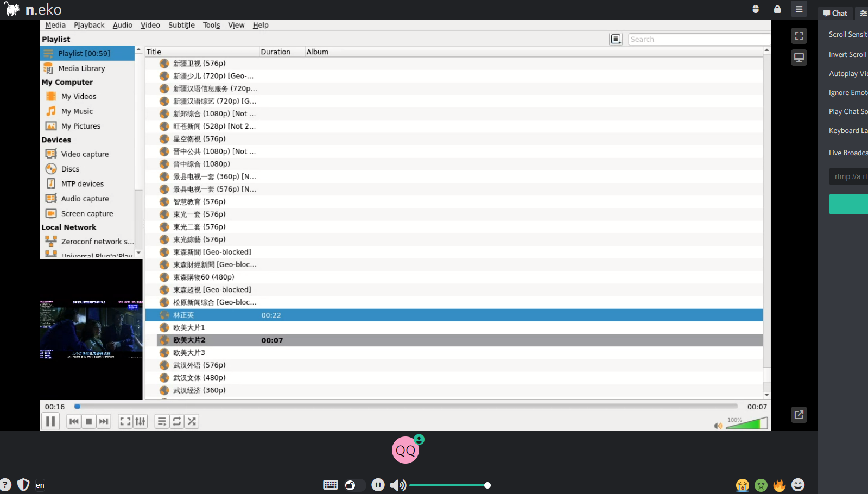Skip to the next playlist item

[104, 421]
